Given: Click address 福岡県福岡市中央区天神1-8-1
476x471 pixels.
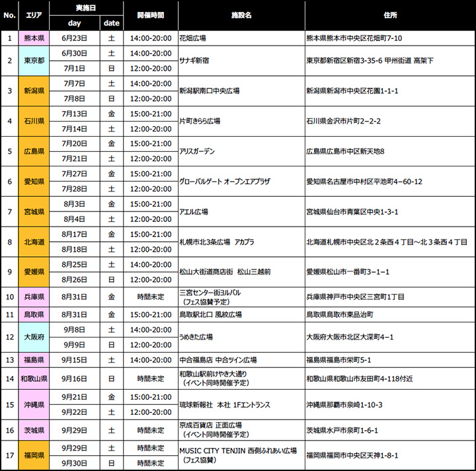Looking at the screenshot, I should click(x=352, y=456).
